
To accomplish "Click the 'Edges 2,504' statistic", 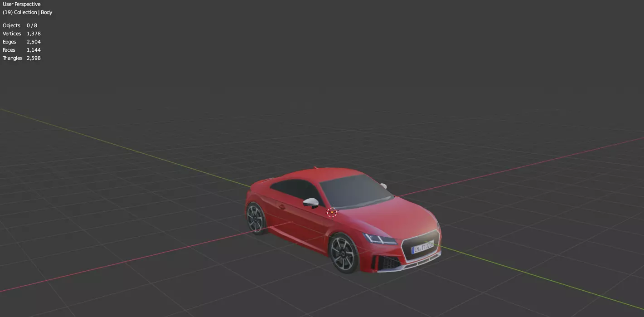I will pyautogui.click(x=22, y=42).
